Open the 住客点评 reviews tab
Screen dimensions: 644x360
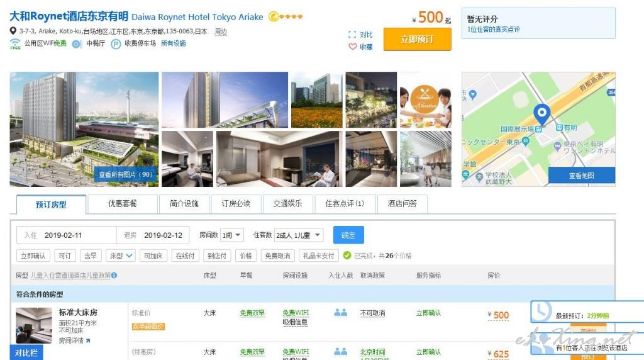click(x=344, y=204)
